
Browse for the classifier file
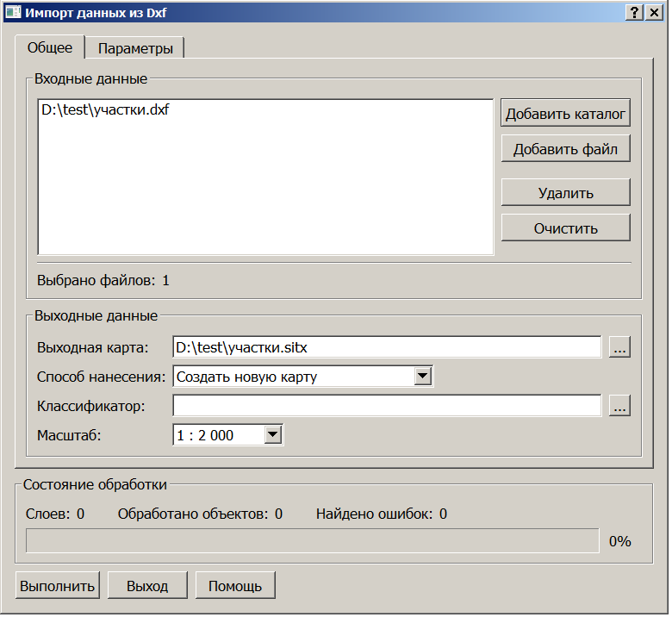pyautogui.click(x=619, y=406)
